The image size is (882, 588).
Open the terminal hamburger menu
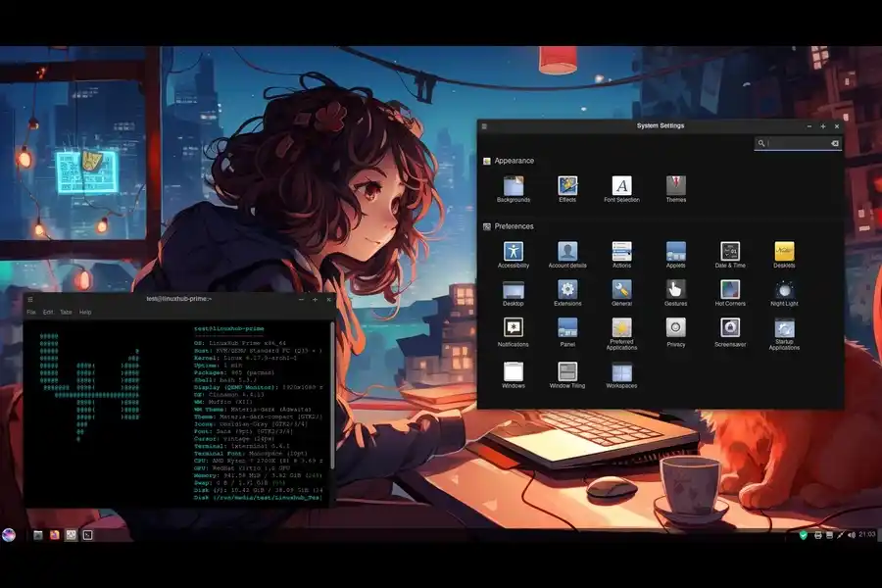point(30,299)
